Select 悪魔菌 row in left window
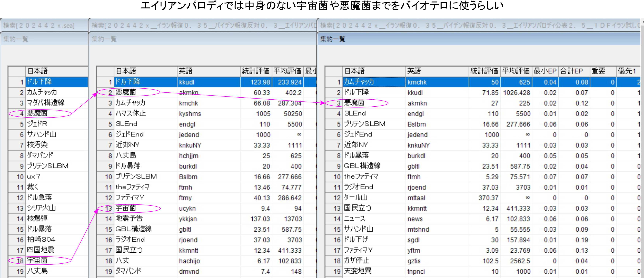The width and height of the screenshot is (644, 278). (48, 114)
